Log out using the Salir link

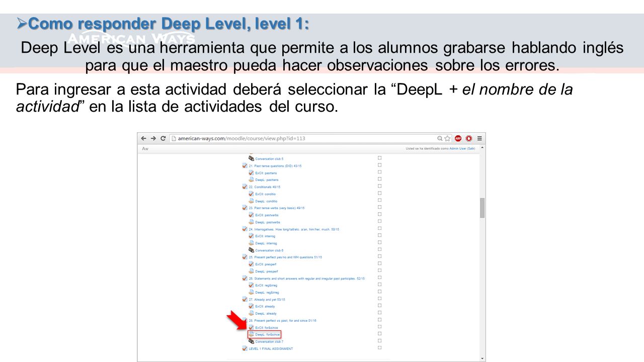tap(471, 149)
